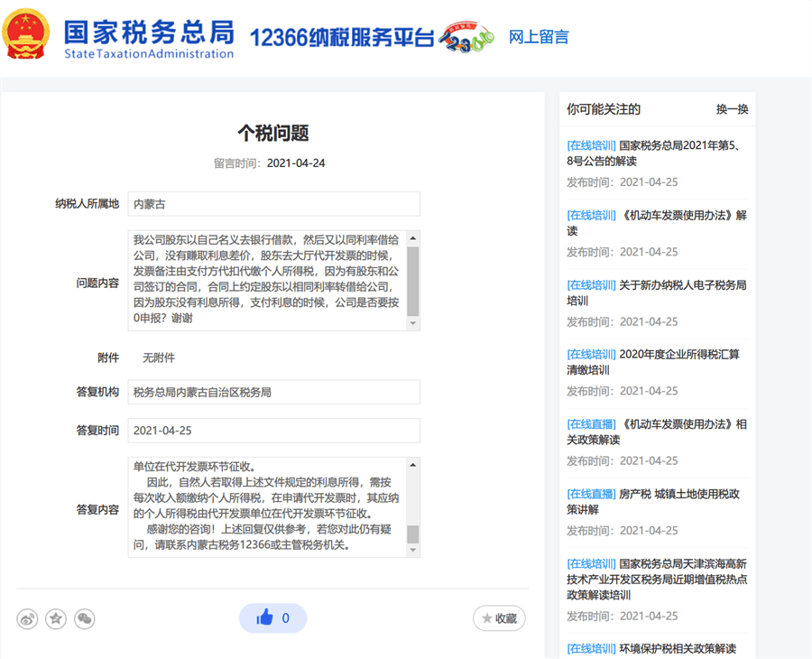The width and height of the screenshot is (812, 659).
Task: Share via the QQ Zone star icon
Action: [55, 619]
